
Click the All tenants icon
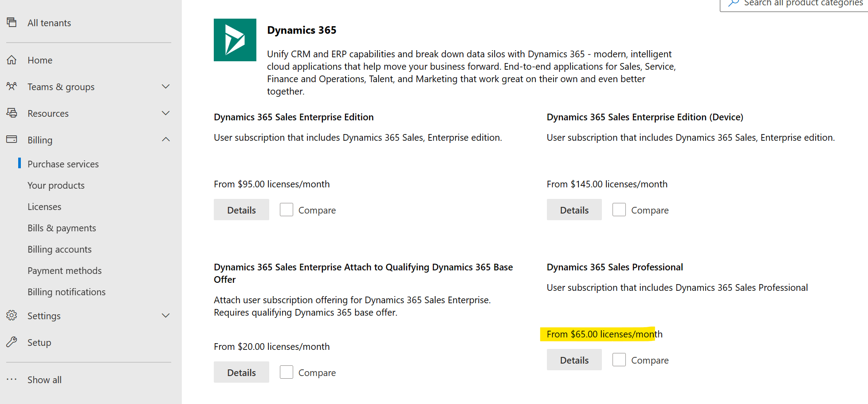[12, 22]
